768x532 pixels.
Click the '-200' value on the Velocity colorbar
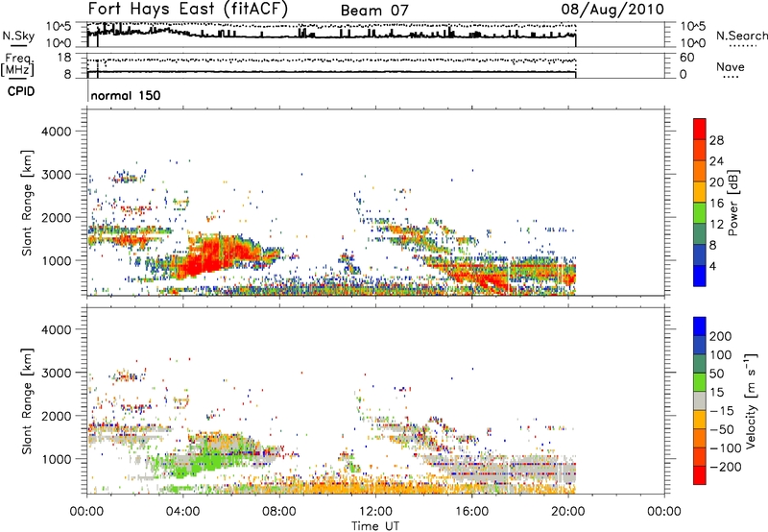click(x=726, y=467)
